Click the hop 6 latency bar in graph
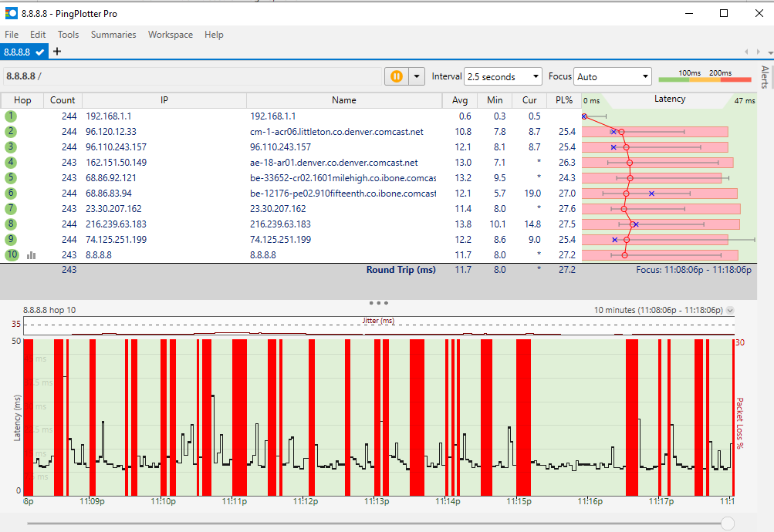This screenshot has width=774, height=532. [660, 194]
